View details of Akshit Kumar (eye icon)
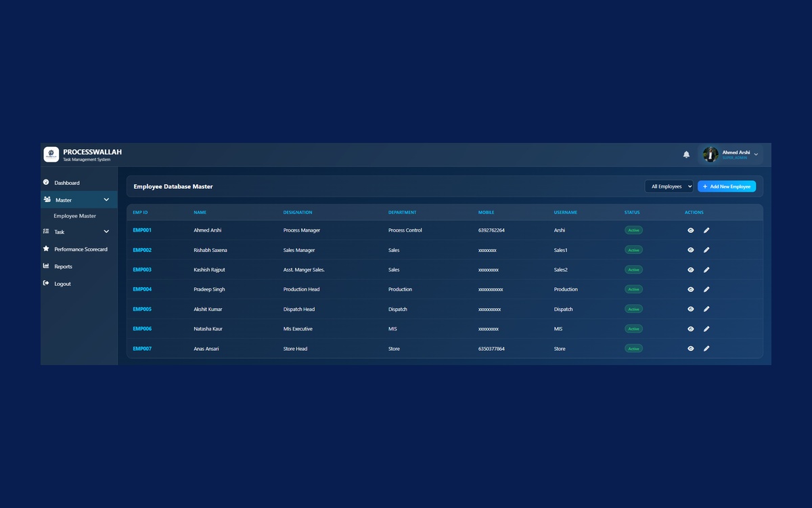Screen dimensions: 812x508 (x=691, y=309)
